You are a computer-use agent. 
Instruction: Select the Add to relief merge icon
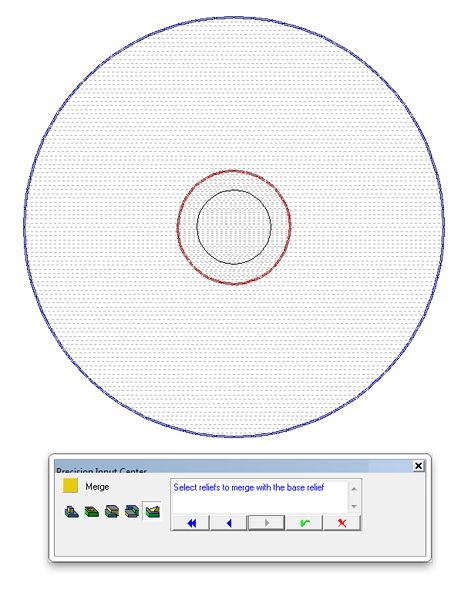click(72, 512)
